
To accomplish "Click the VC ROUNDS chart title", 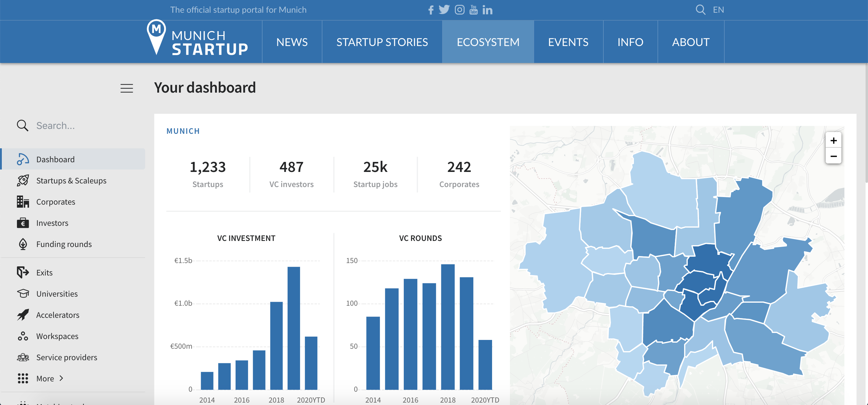I will click(420, 238).
